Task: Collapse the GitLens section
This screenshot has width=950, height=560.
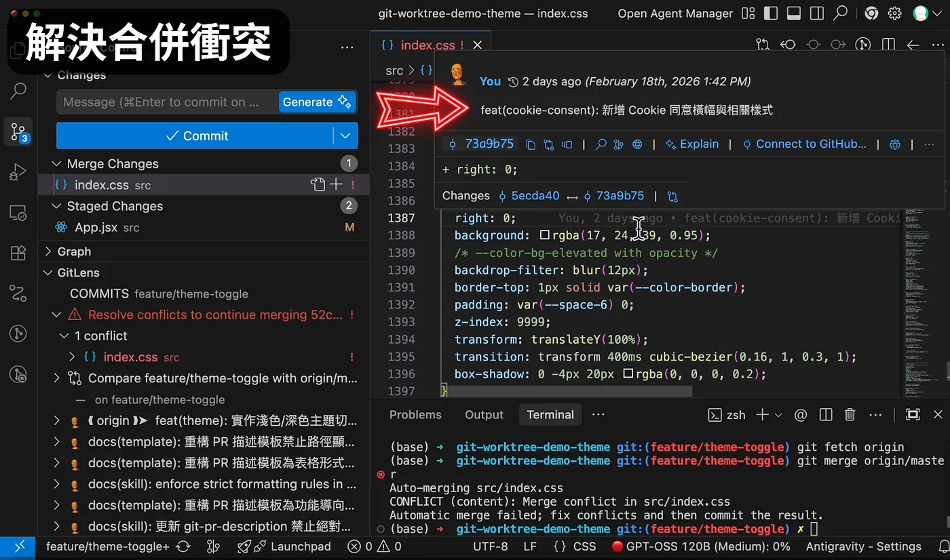Action: (48, 273)
